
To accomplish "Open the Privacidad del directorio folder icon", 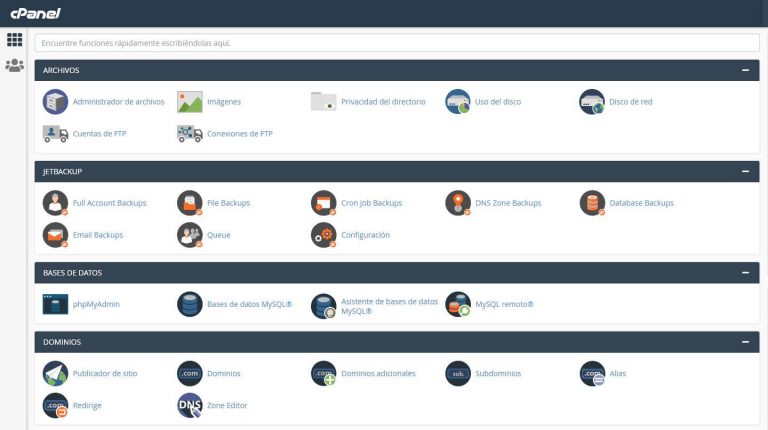I will tap(323, 101).
